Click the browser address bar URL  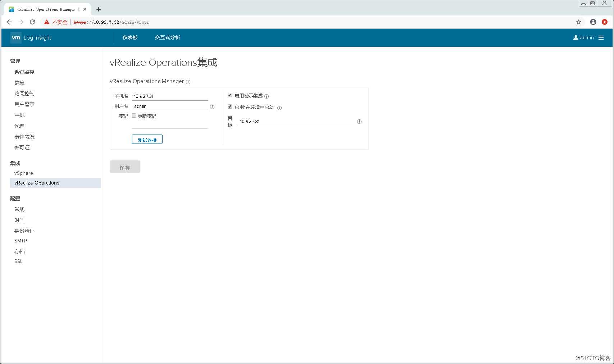click(111, 22)
